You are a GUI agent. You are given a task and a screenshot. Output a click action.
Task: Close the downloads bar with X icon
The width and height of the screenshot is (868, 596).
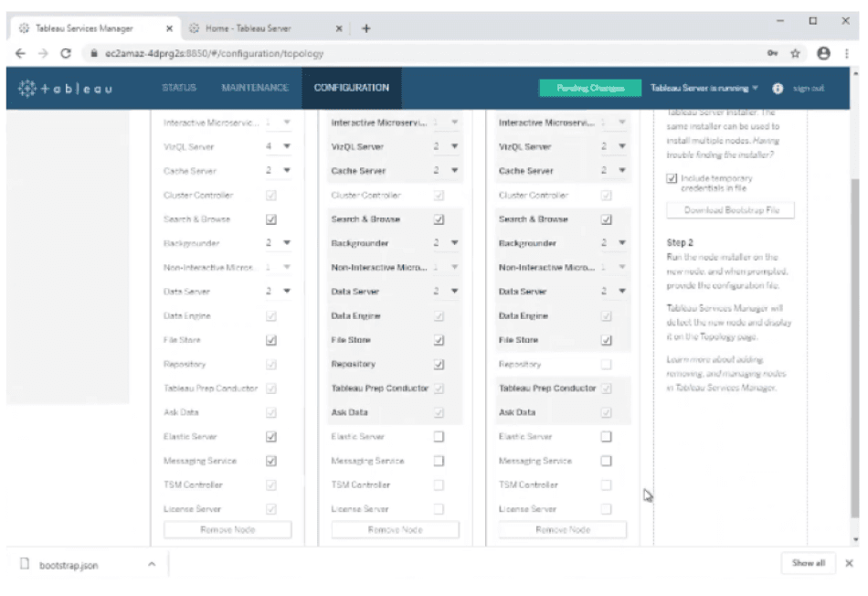[x=849, y=563]
